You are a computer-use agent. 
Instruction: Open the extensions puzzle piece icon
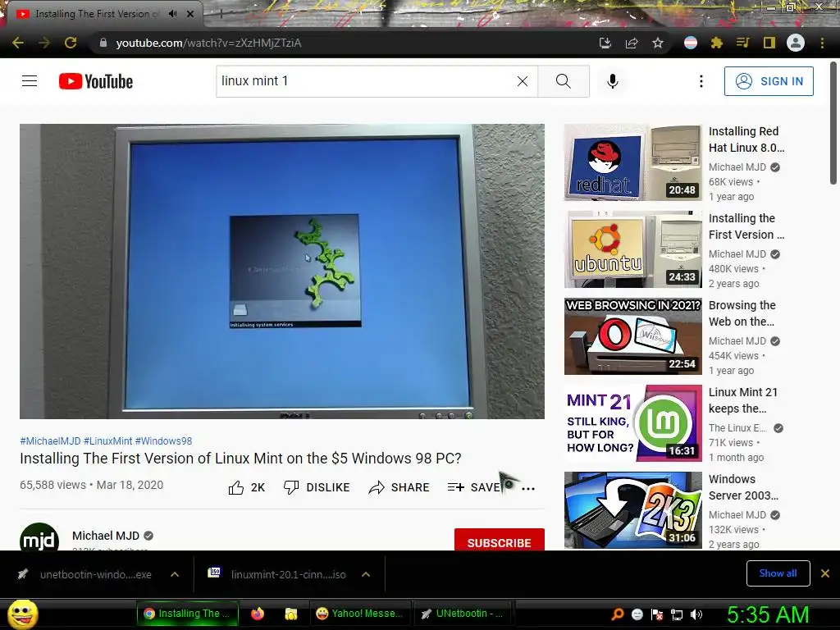point(717,43)
